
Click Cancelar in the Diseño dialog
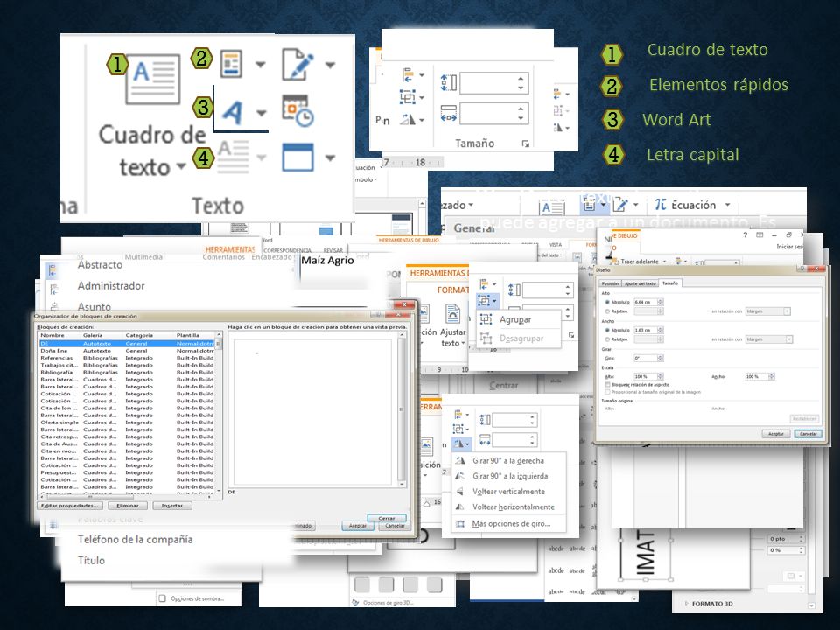(x=808, y=434)
